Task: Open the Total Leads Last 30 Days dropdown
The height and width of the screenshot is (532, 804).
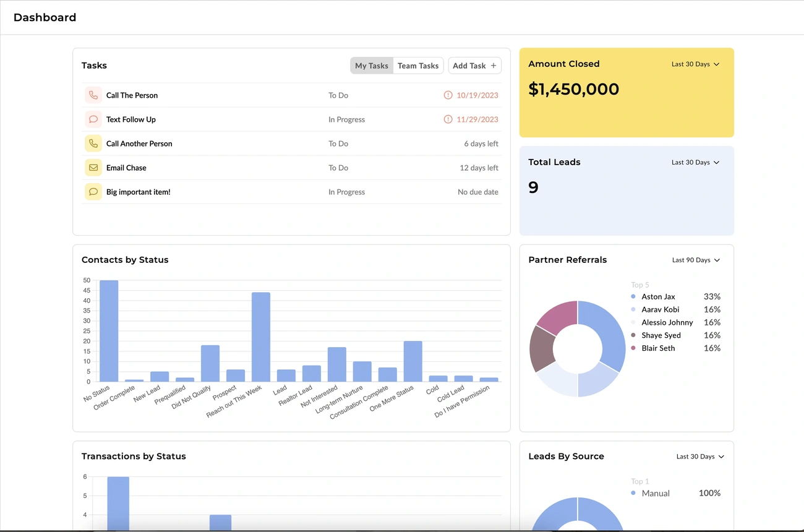Action: 696,163
